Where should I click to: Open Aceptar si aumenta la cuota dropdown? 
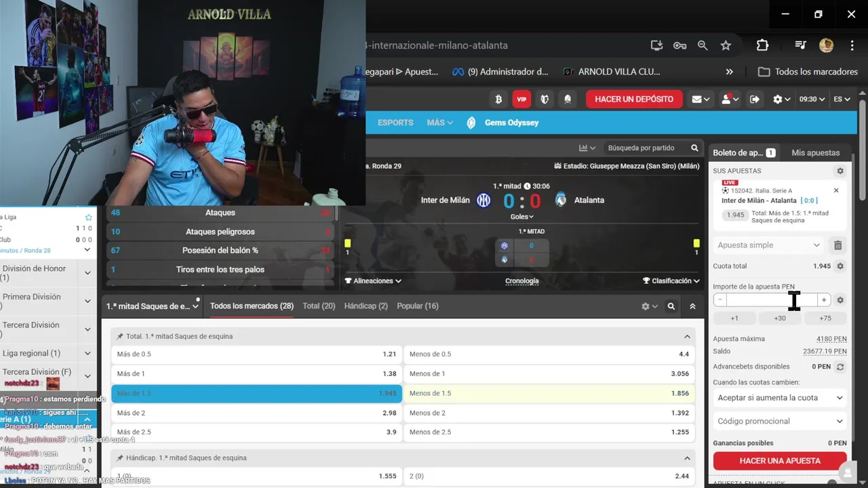(x=780, y=398)
